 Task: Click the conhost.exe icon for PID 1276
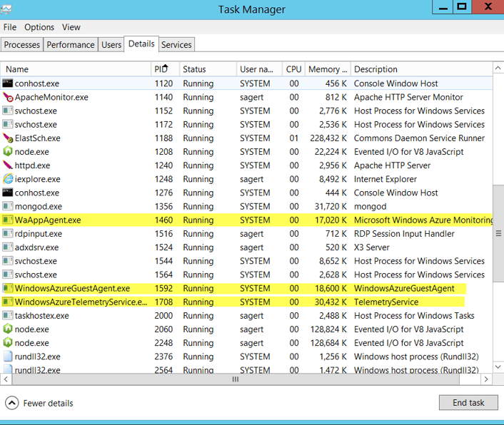(x=7, y=193)
